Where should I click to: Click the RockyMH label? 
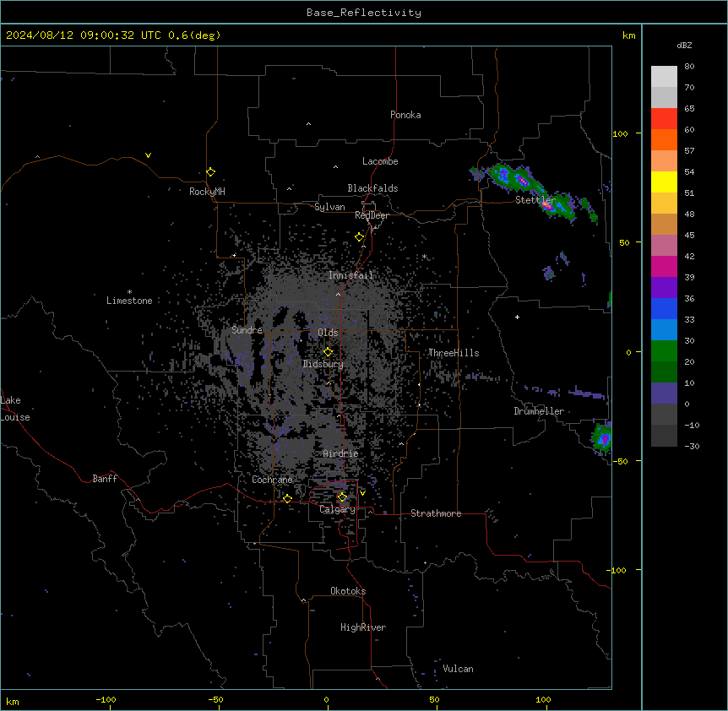click(207, 192)
